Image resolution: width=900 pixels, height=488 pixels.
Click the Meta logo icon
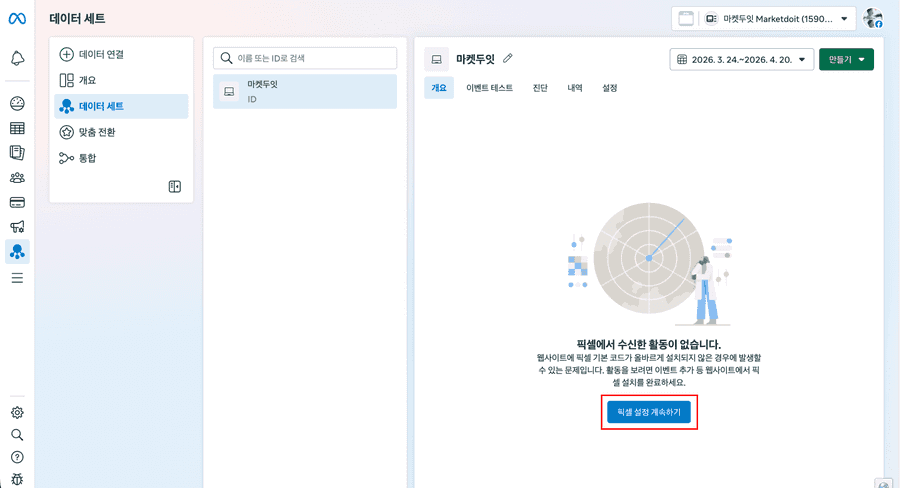click(x=17, y=19)
